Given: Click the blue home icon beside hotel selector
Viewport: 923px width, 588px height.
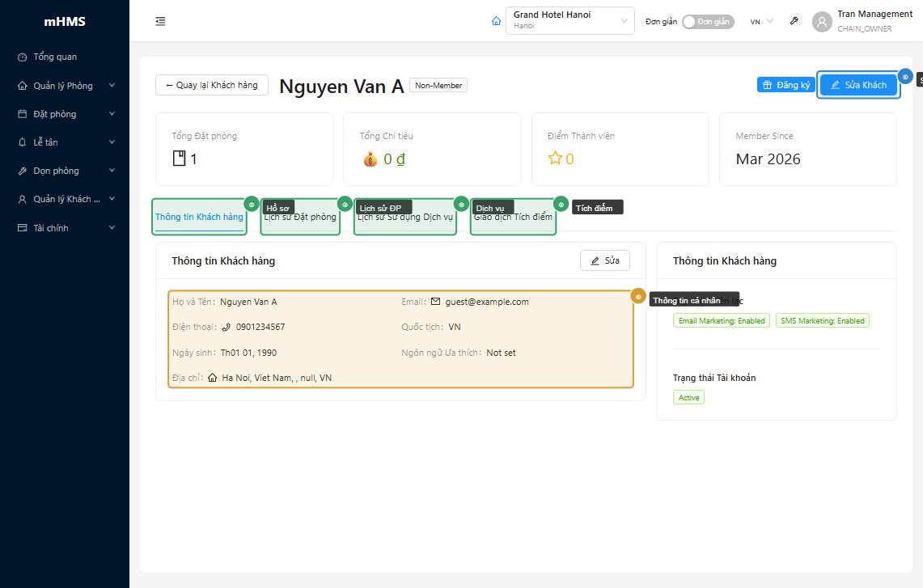Looking at the screenshot, I should click(496, 22).
